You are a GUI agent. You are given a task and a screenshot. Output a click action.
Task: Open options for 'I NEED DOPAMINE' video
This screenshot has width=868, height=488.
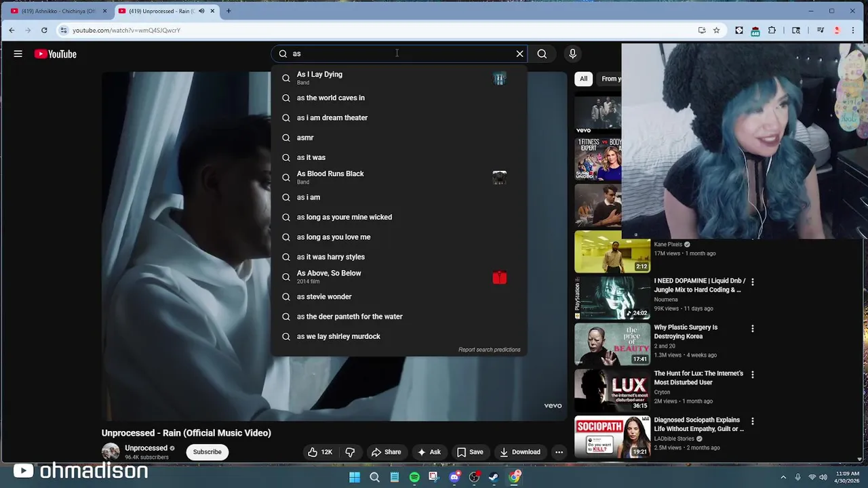tap(752, 282)
